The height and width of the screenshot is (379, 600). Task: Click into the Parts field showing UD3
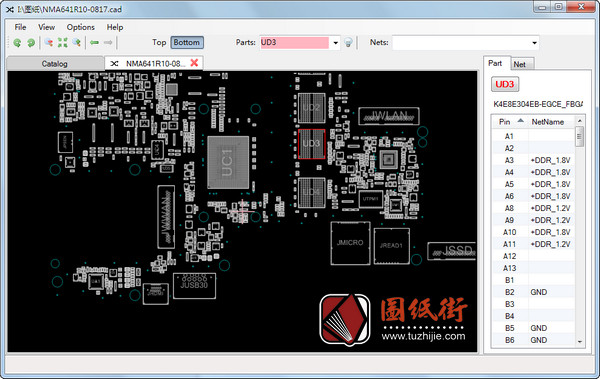point(294,43)
